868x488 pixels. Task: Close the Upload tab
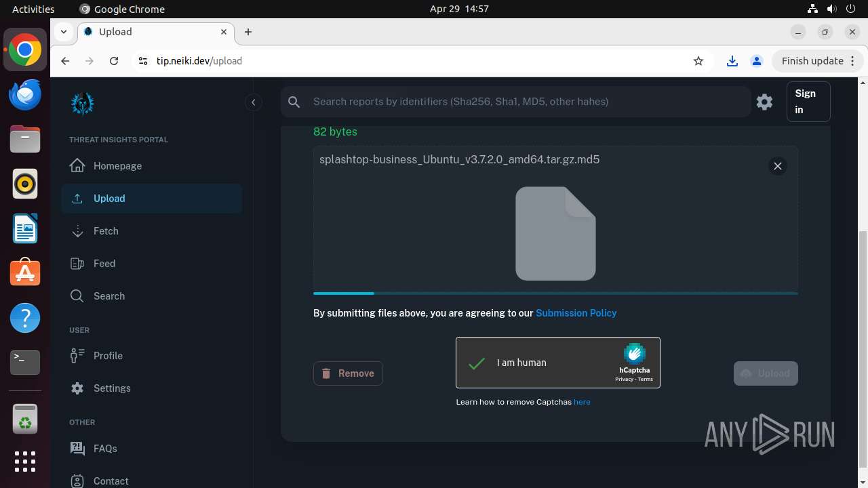click(224, 32)
